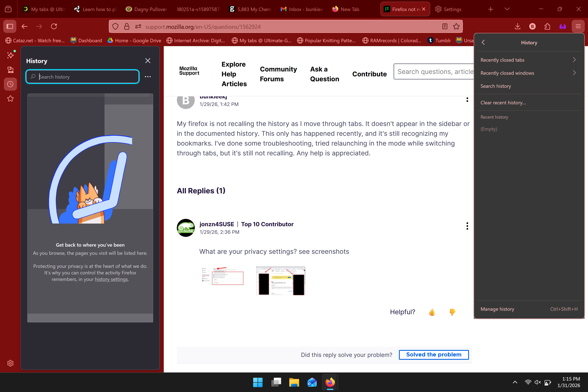
Task: Open the extensions puzzle-piece icon
Action: tap(547, 27)
